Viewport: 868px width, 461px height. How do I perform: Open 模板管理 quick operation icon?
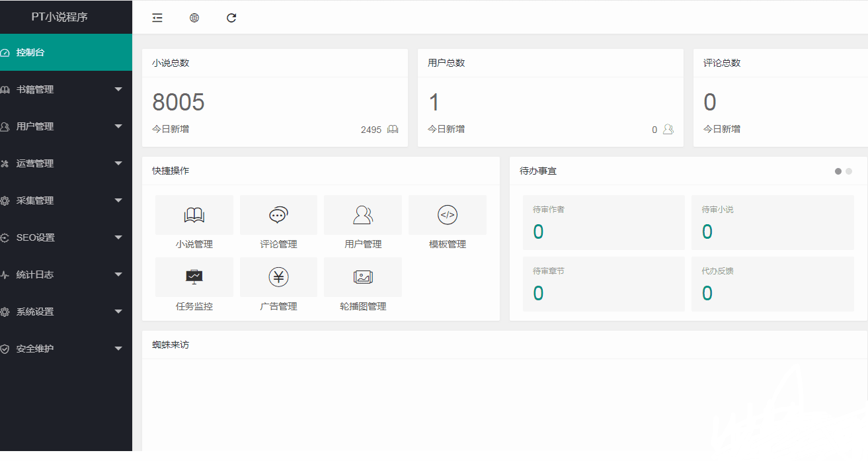447,215
